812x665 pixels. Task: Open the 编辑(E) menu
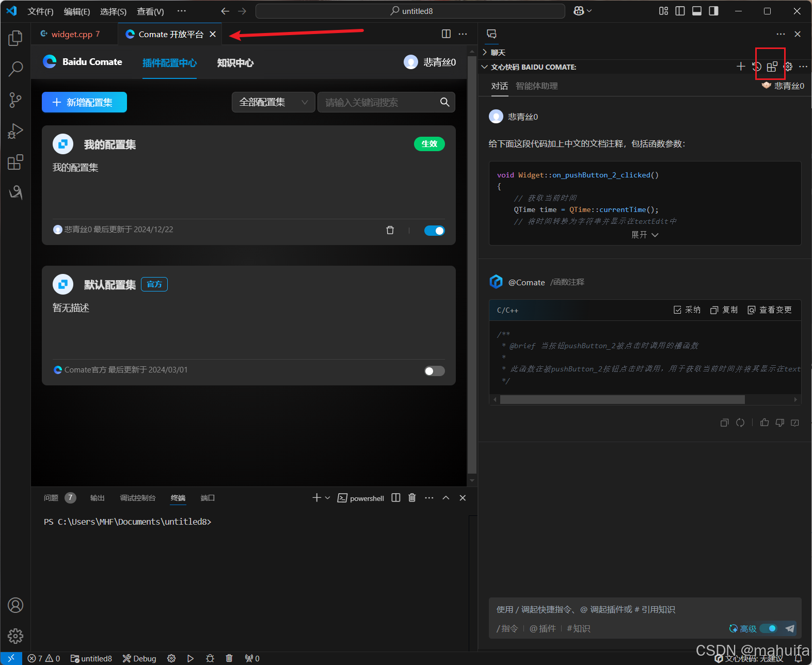77,11
